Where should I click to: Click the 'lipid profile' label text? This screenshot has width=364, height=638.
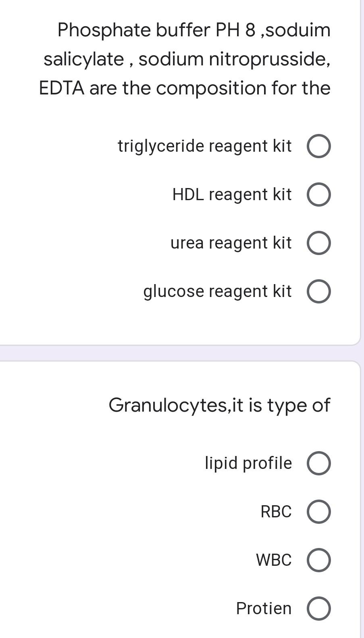[x=248, y=463]
